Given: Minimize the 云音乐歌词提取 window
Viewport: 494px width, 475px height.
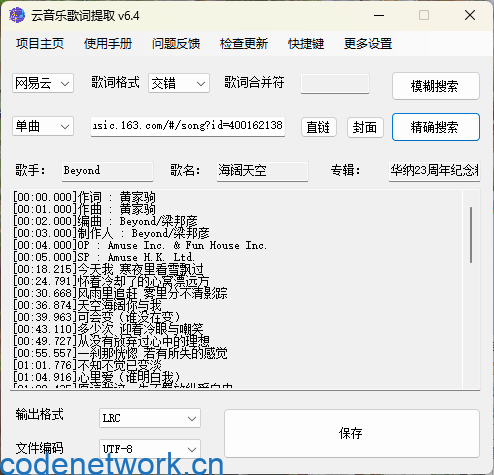Looking at the screenshot, I should [379, 15].
